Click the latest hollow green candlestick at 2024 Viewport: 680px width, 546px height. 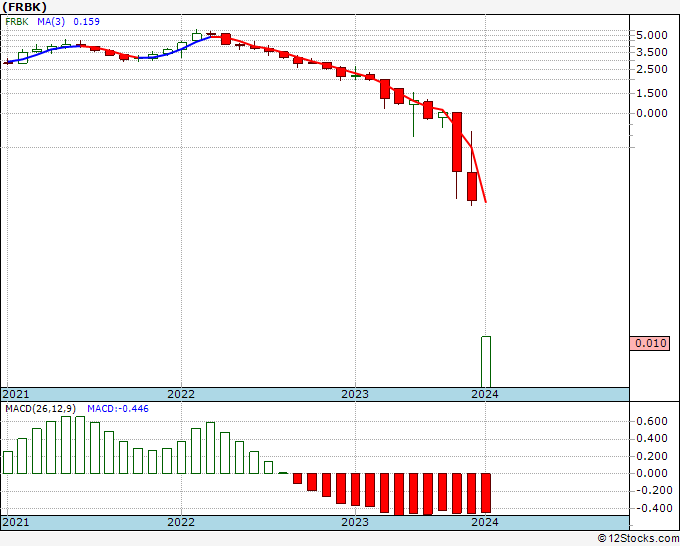[x=486, y=361]
